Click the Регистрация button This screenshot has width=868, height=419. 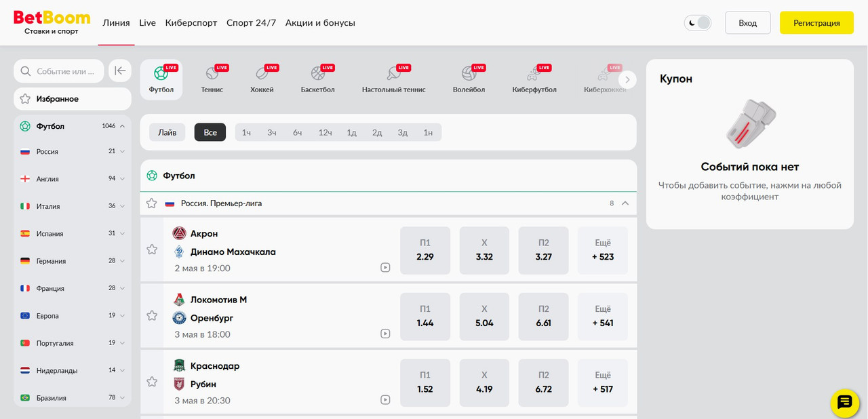[816, 23]
